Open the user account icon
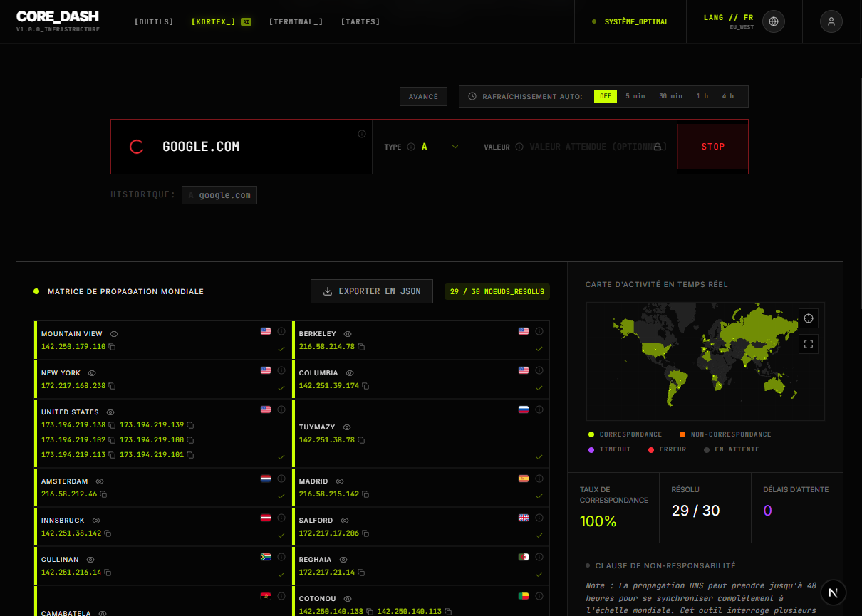This screenshot has height=616, width=862. coord(831,21)
